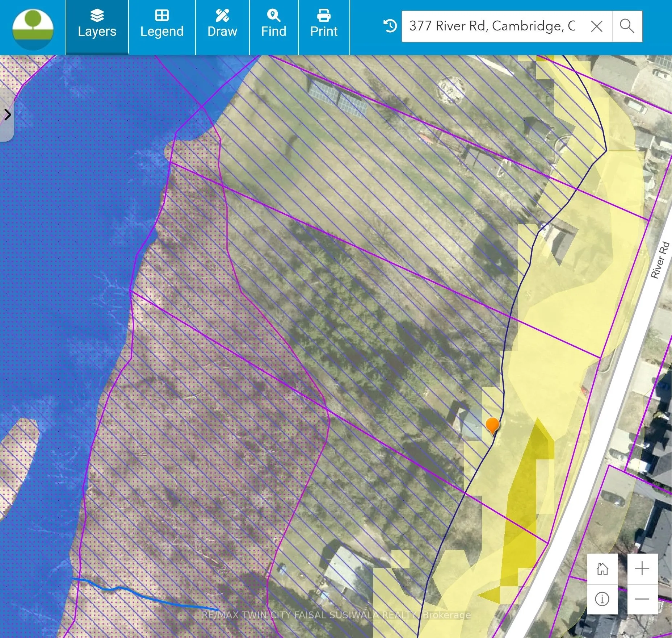Click the solar panel array on map

tap(337, 97)
